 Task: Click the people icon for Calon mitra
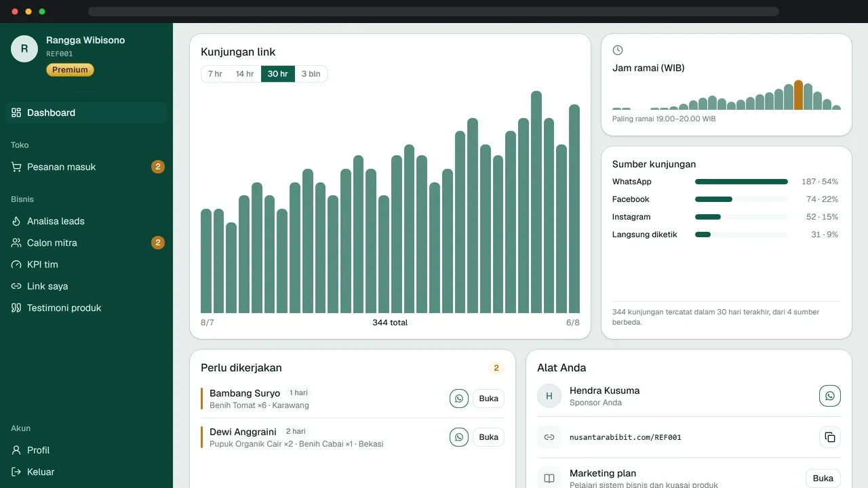(16, 243)
